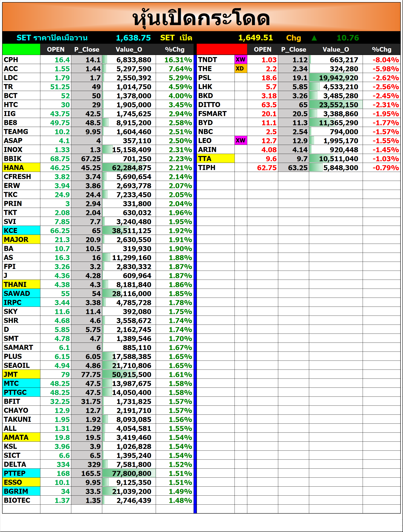403x532 pixels.
Task: Select the PTTEP symbol cell
Action: point(21,473)
